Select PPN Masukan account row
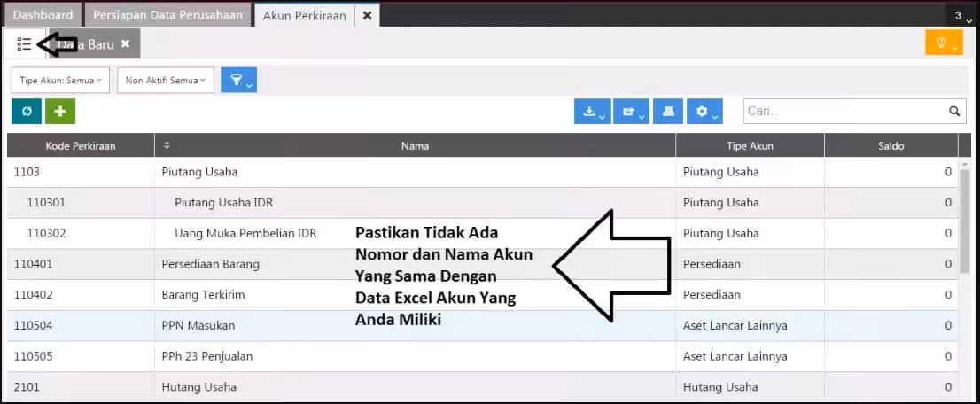This screenshot has width=980, height=404. 483,325
